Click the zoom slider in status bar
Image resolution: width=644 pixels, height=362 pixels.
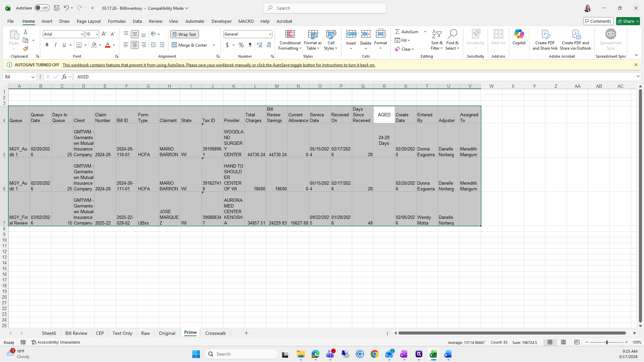tap(606, 342)
